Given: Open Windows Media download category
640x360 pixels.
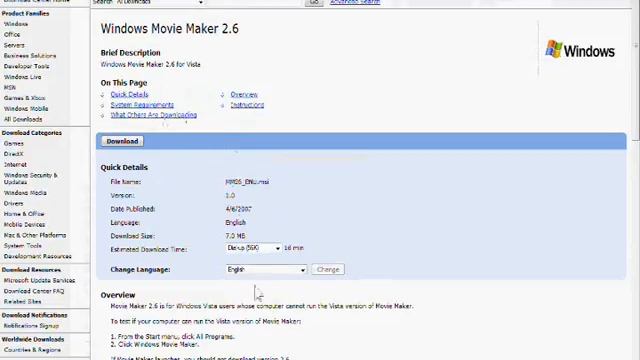Looking at the screenshot, I should pos(25,193).
